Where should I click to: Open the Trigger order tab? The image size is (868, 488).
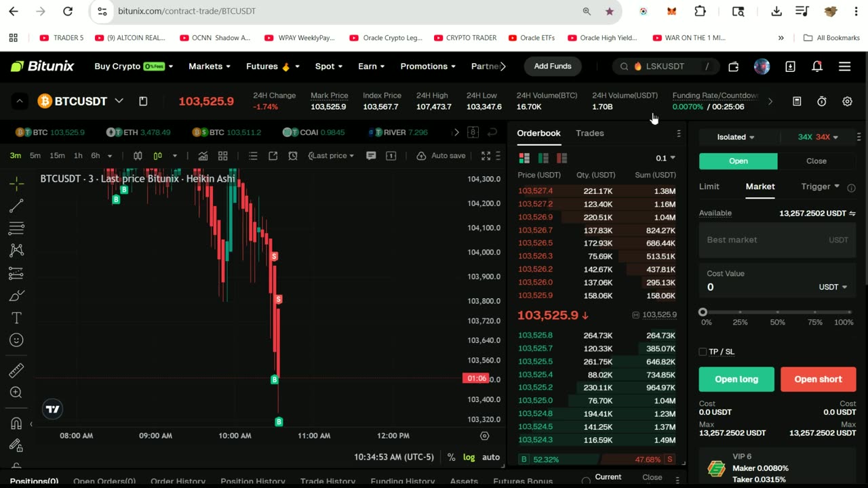[x=821, y=186]
